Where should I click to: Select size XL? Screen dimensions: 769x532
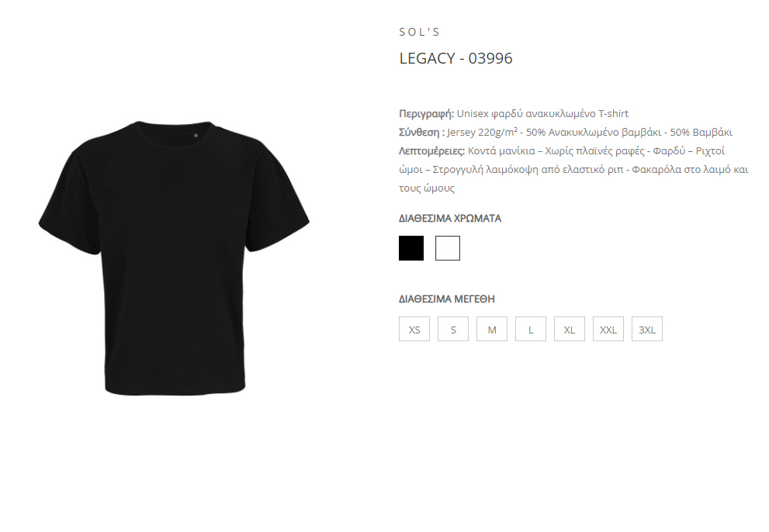tap(570, 329)
